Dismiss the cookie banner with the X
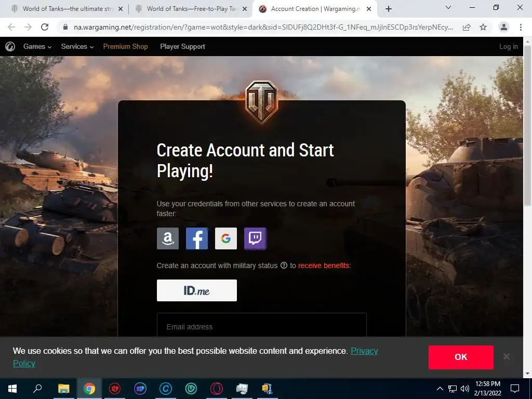The width and height of the screenshot is (532, 399). (507, 356)
